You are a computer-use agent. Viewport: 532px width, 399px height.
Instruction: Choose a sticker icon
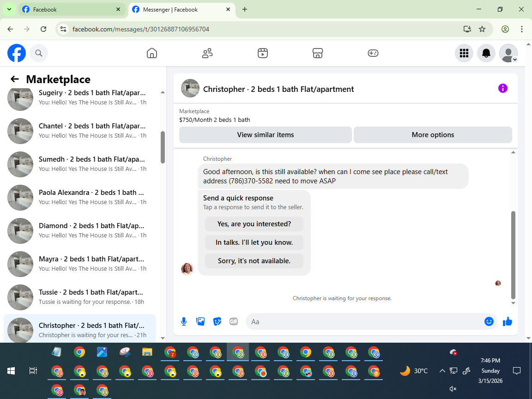tap(217, 321)
